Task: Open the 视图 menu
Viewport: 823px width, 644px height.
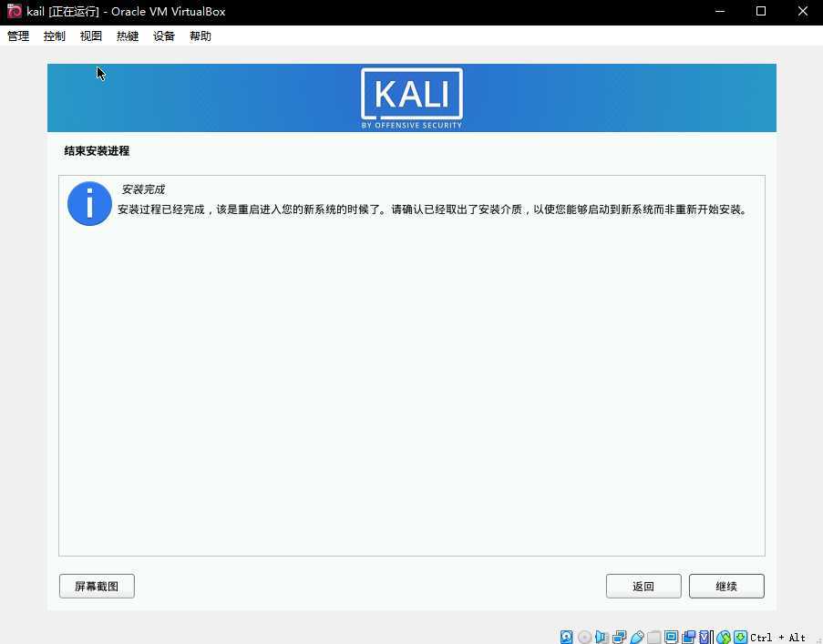Action: pyautogui.click(x=91, y=36)
